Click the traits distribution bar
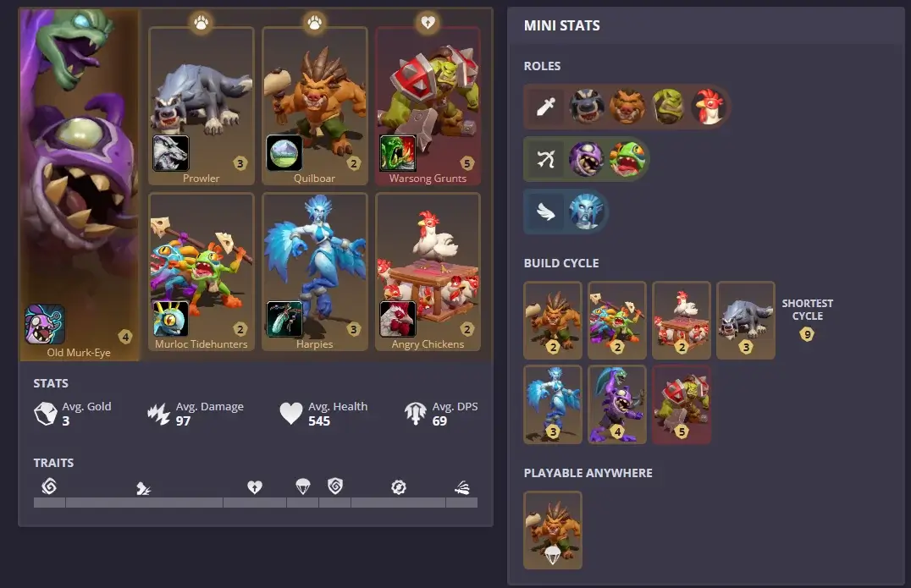Screen dimensions: 911x588 [x=256, y=503]
